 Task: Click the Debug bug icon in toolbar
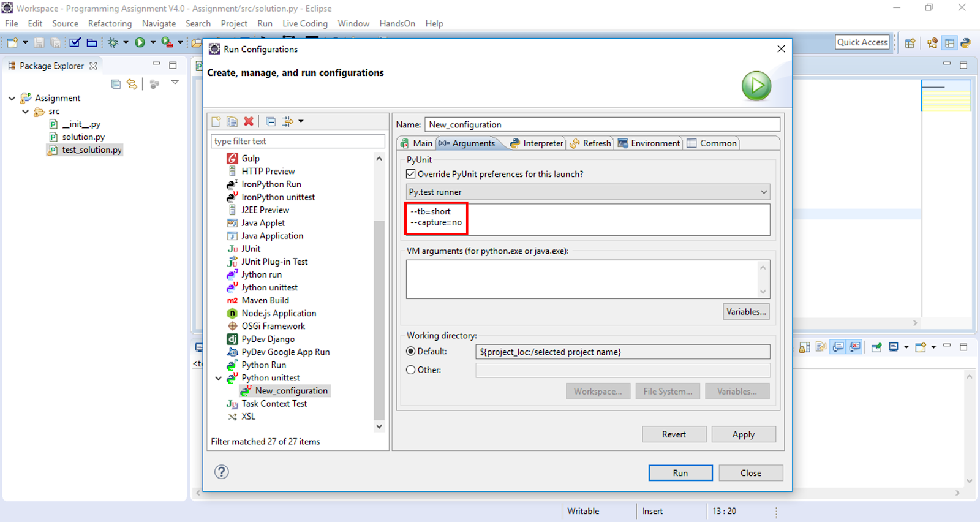(113, 42)
